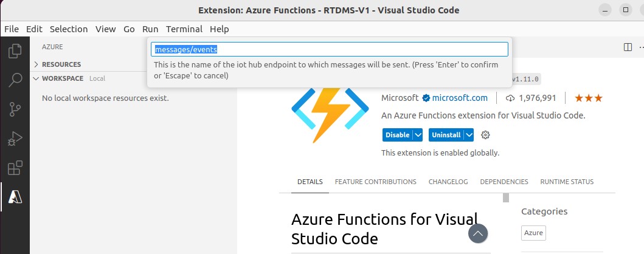Open the Search view in activity bar
The image size is (644, 254).
[15, 80]
